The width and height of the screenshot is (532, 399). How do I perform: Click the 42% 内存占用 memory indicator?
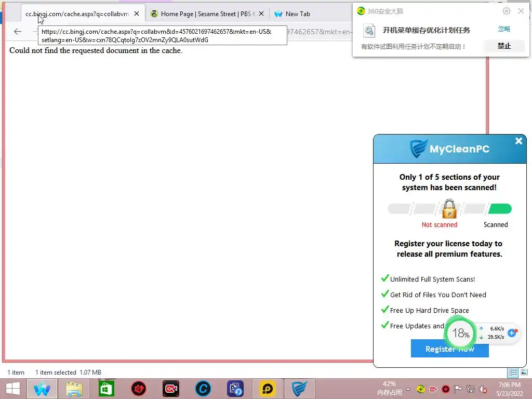(389, 389)
